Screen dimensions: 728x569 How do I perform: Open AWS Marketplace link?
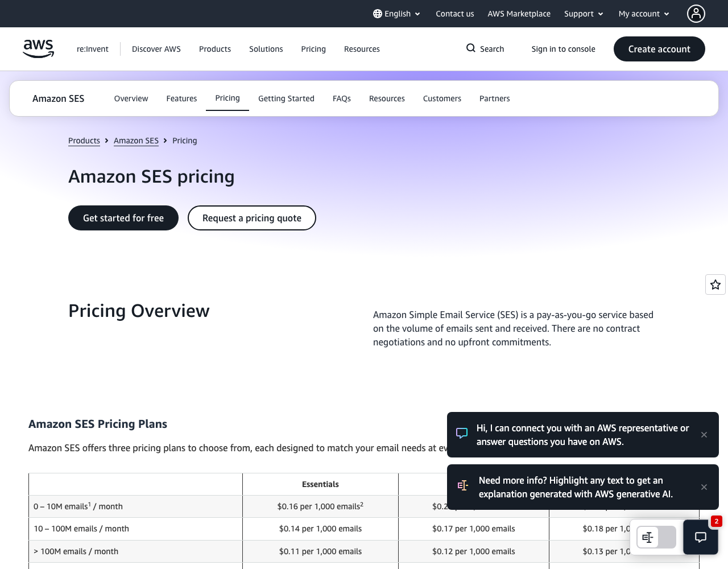coord(519,14)
